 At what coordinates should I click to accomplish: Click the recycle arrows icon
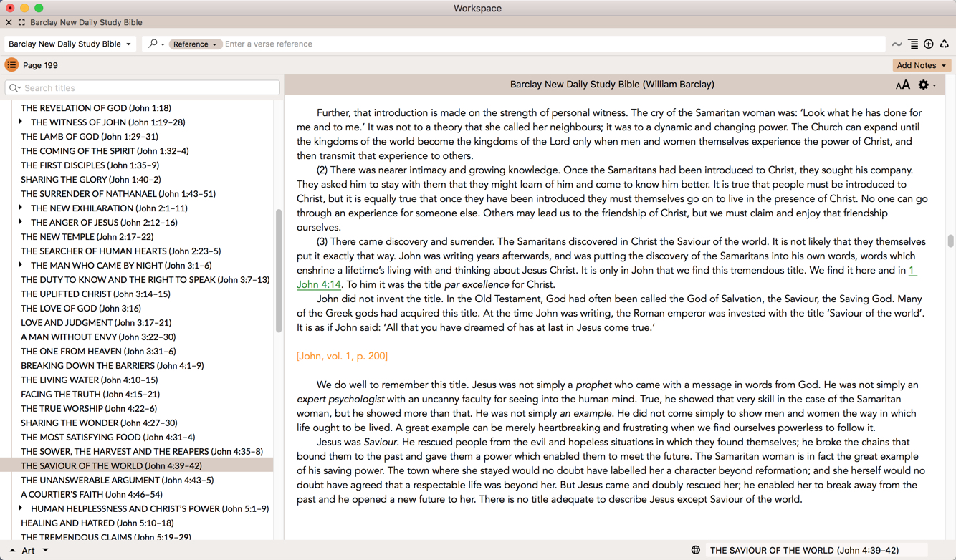click(x=945, y=44)
